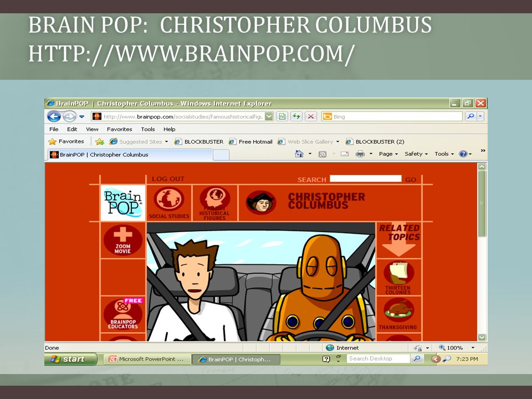The width and height of the screenshot is (532, 399).
Task: Open the Free Hotmail favorites link
Action: [x=250, y=142]
